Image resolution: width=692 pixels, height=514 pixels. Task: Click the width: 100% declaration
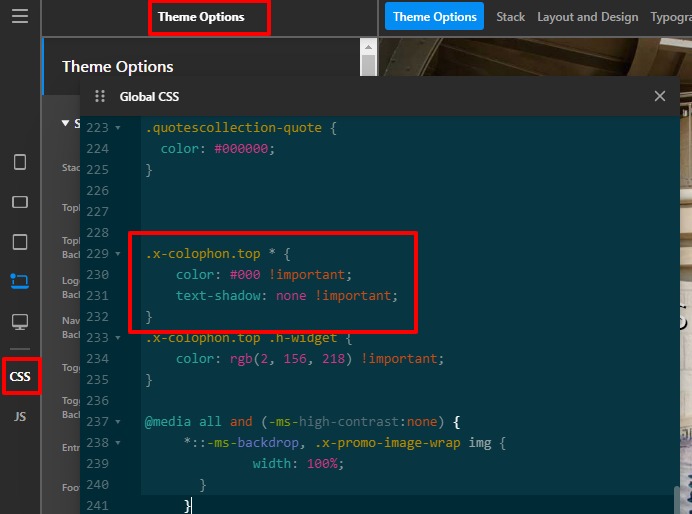tap(298, 464)
